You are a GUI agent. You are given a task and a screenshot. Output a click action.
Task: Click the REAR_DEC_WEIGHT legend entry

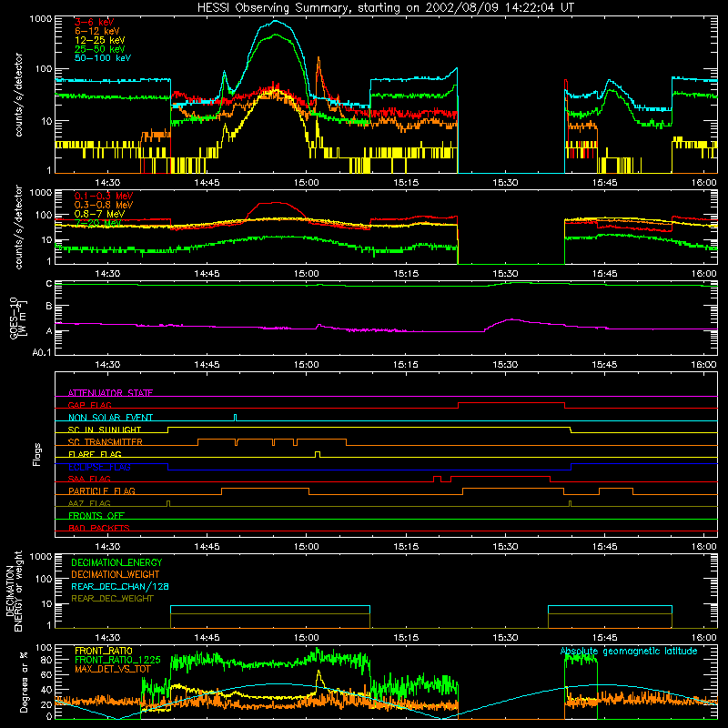click(112, 599)
